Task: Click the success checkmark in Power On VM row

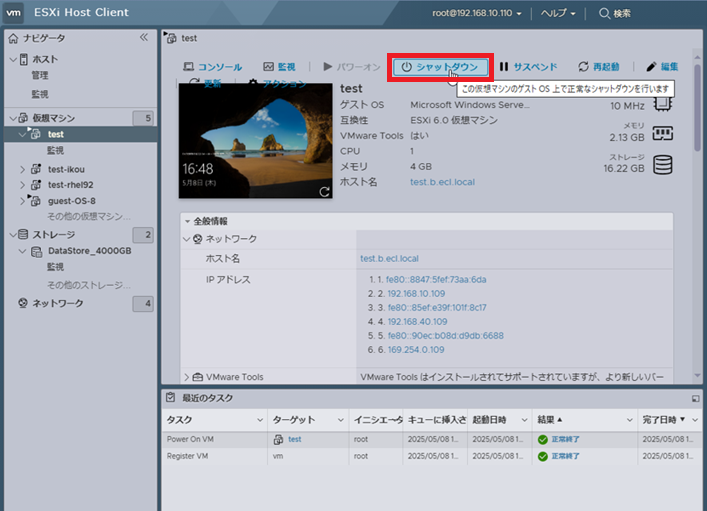Action: pos(543,439)
